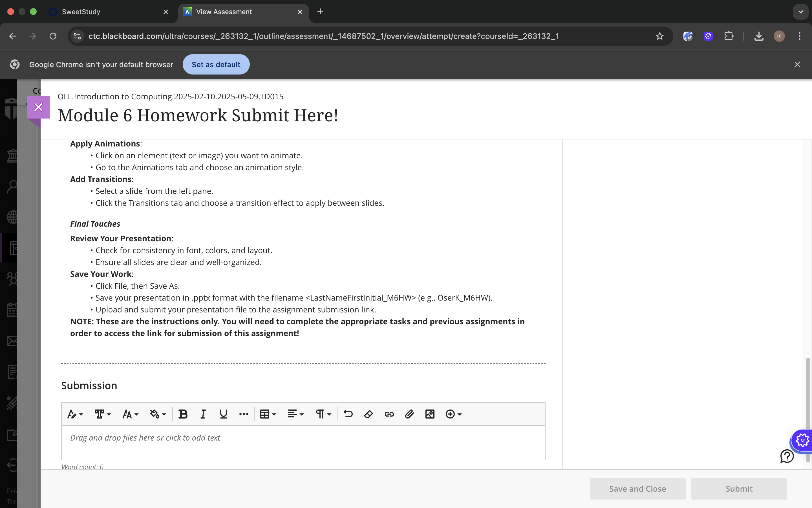The image size is (812, 508).
Task: Click the address bar URL
Action: pyautogui.click(x=323, y=36)
